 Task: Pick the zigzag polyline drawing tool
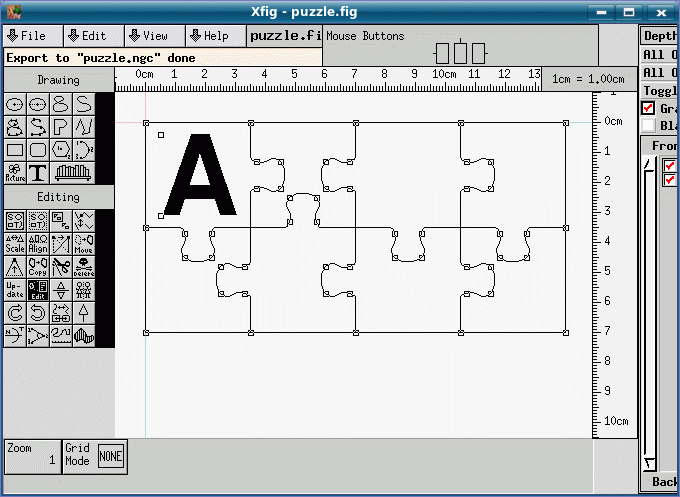click(x=84, y=128)
